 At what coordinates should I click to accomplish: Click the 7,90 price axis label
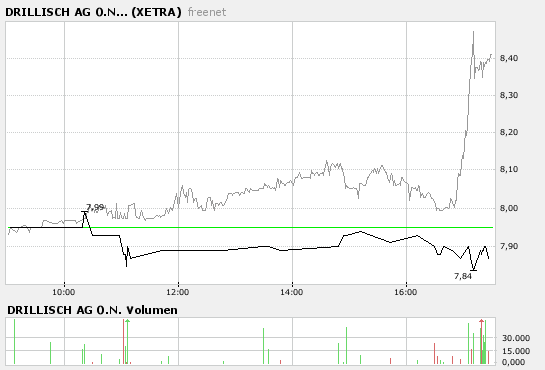pos(509,246)
